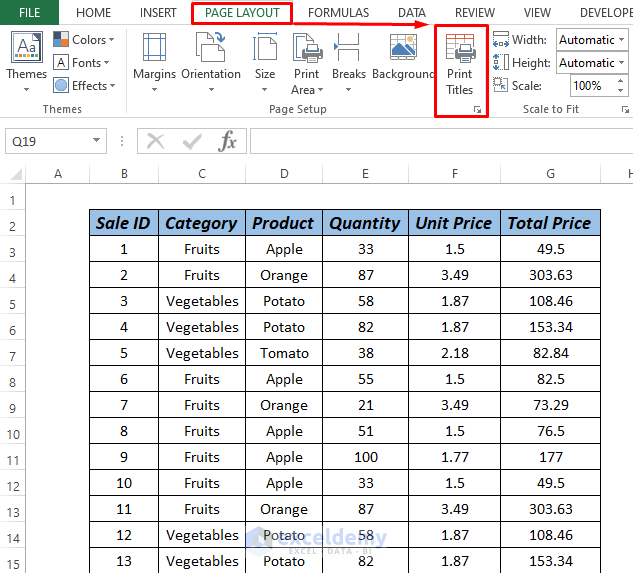Screen dimensions: 633x573
Task: Open Print Area menu
Action: click(x=307, y=63)
